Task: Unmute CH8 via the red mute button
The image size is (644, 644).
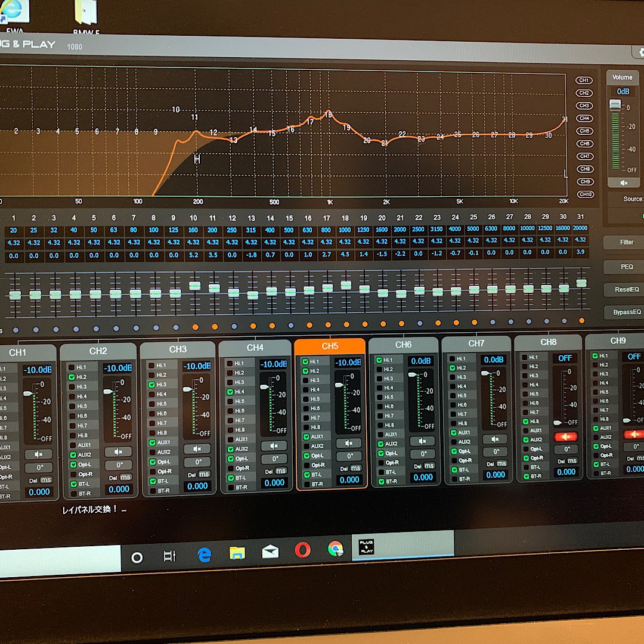Action: 565,437
